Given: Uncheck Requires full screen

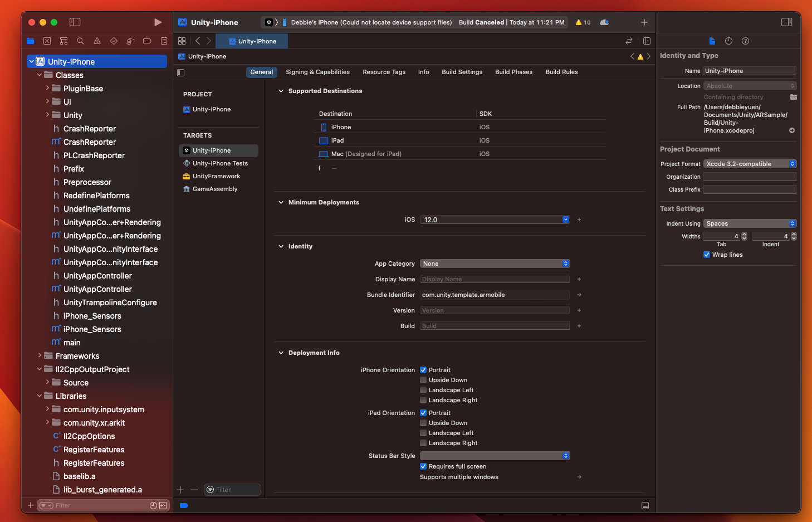Looking at the screenshot, I should pyautogui.click(x=423, y=466).
